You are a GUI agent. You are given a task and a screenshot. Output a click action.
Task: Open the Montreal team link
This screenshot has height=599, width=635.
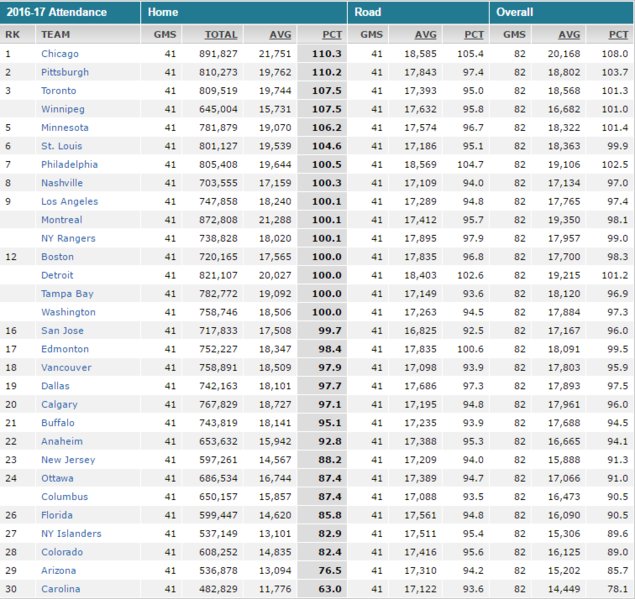click(62, 220)
